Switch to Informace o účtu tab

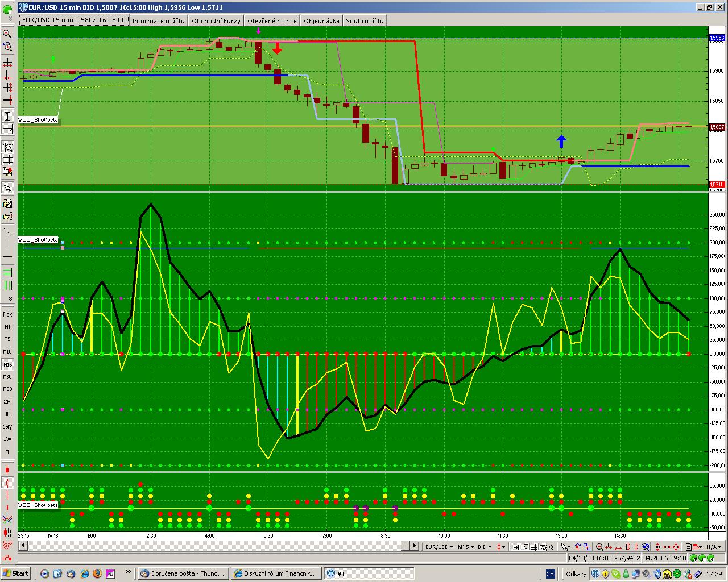point(159,21)
